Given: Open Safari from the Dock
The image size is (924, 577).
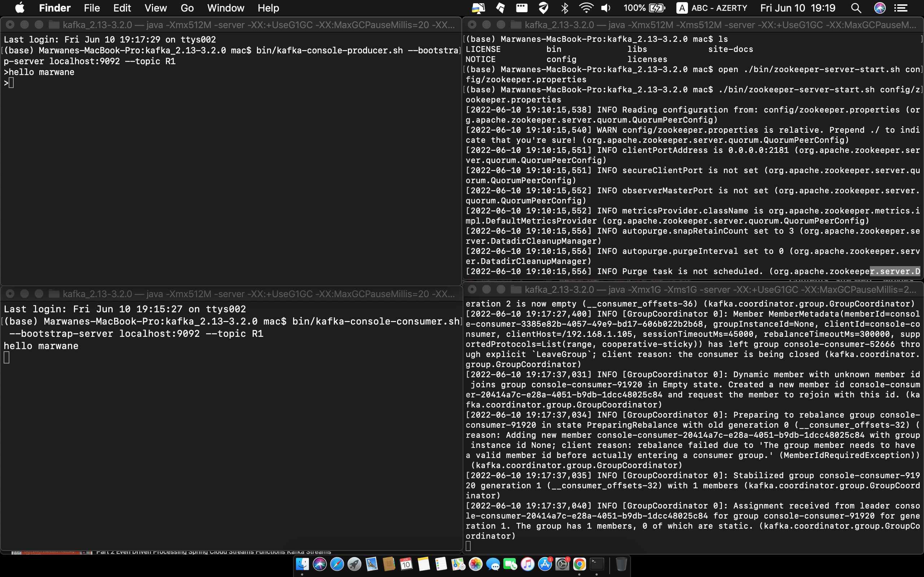Looking at the screenshot, I should (337, 564).
